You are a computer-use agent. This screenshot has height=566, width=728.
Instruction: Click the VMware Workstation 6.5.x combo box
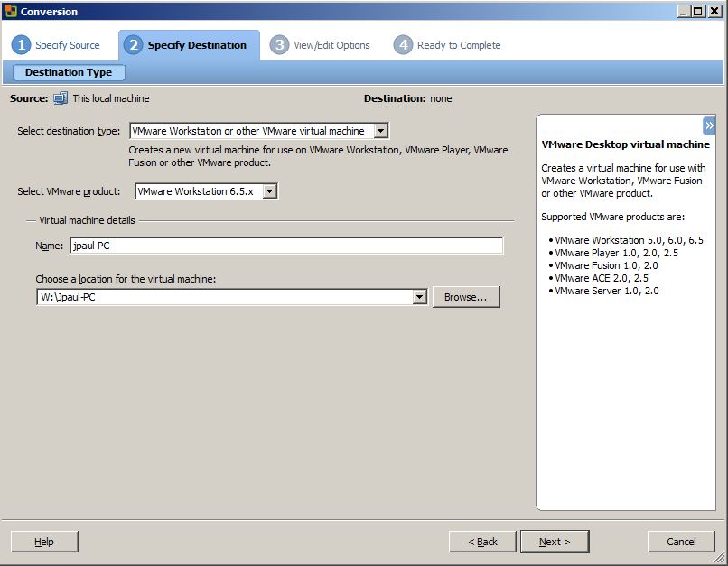(x=207, y=191)
